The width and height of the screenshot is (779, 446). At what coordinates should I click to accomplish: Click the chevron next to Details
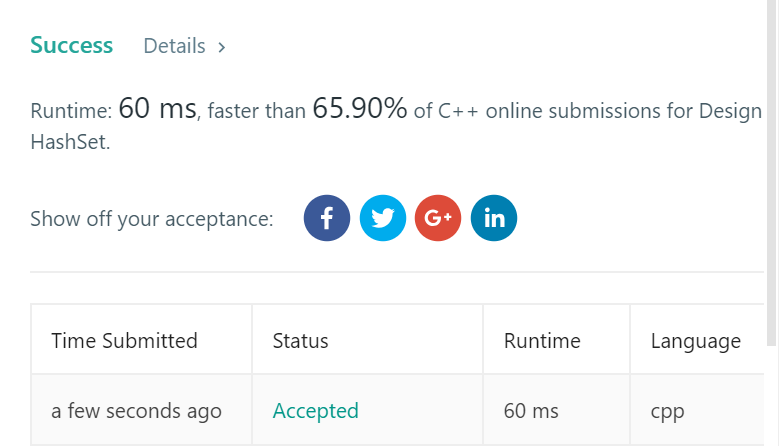click(x=222, y=47)
